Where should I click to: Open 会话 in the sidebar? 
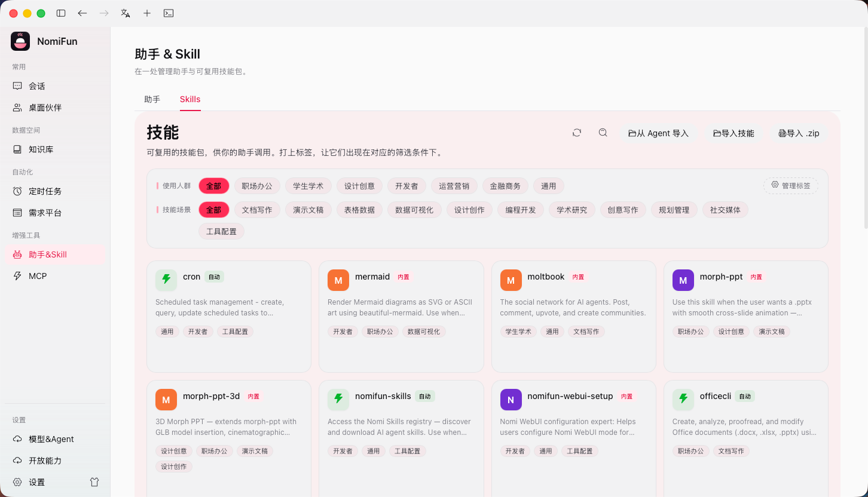click(55, 86)
